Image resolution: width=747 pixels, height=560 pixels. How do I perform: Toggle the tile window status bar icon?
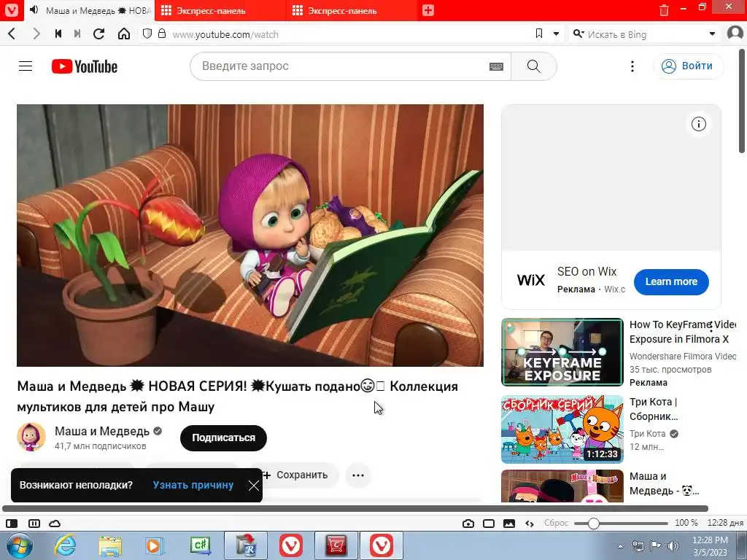click(x=489, y=524)
